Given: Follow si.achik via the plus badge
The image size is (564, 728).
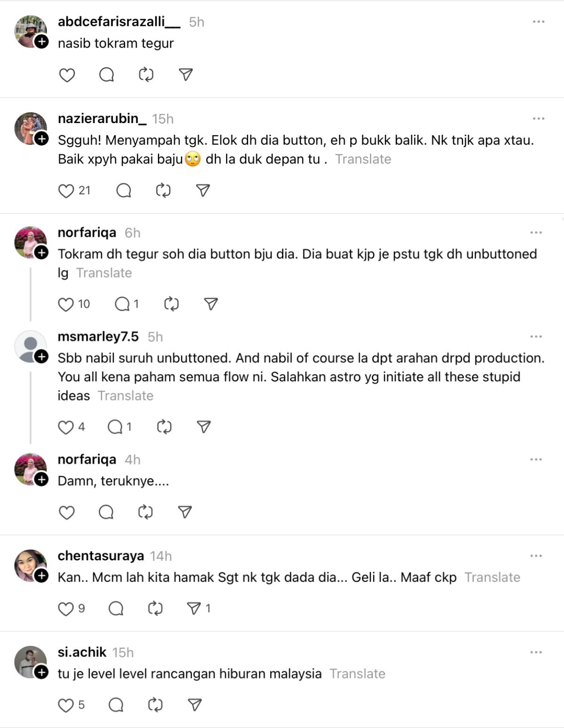Looking at the screenshot, I should click(41, 672).
